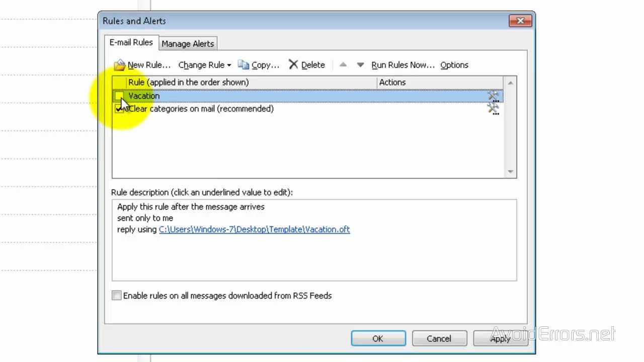The height and width of the screenshot is (362, 644).
Task: Move the selected rule up with the arrow
Action: [x=343, y=65]
